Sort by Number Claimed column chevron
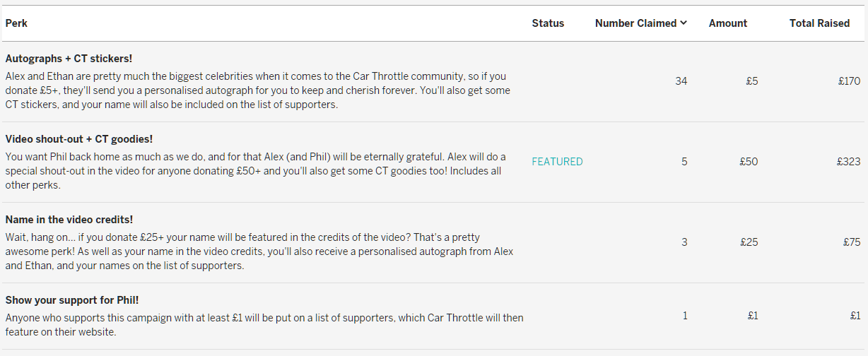This screenshot has height=356, width=868. 684,23
